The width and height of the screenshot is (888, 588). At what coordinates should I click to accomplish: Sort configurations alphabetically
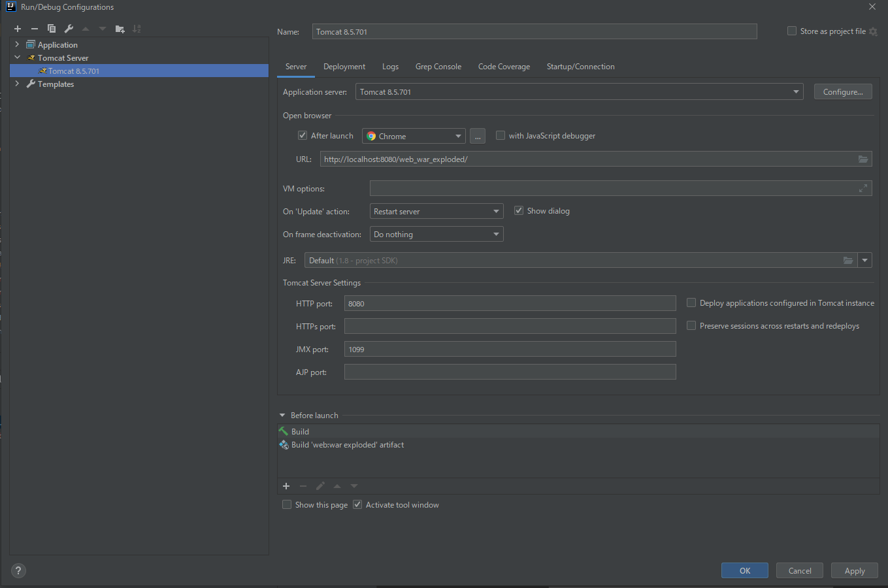(x=137, y=29)
